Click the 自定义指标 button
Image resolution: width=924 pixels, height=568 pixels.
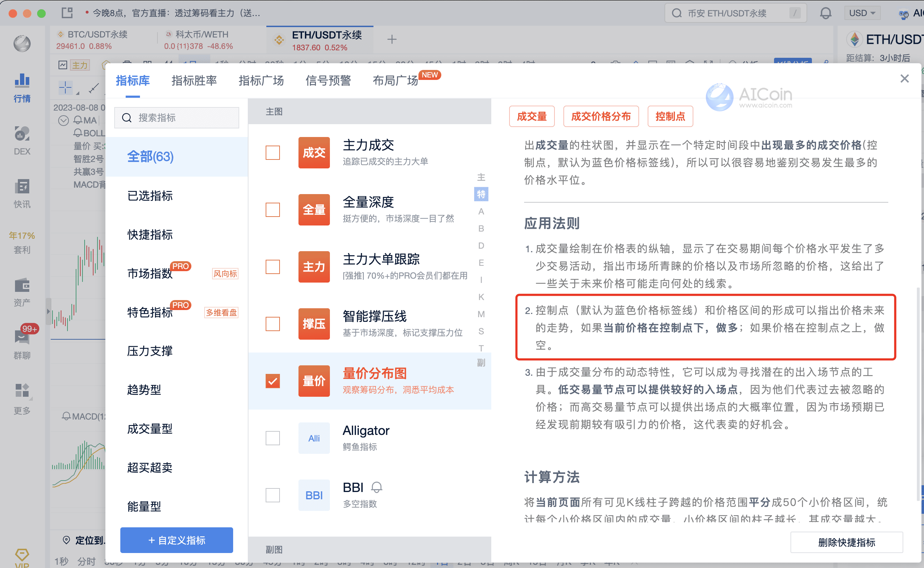click(176, 540)
